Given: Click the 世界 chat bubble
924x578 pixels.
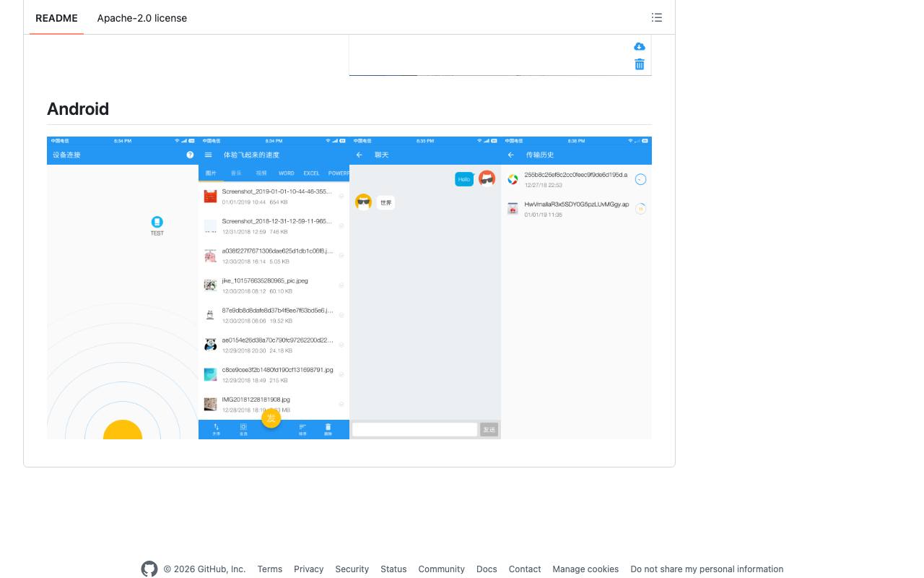Looking at the screenshot, I should [385, 203].
